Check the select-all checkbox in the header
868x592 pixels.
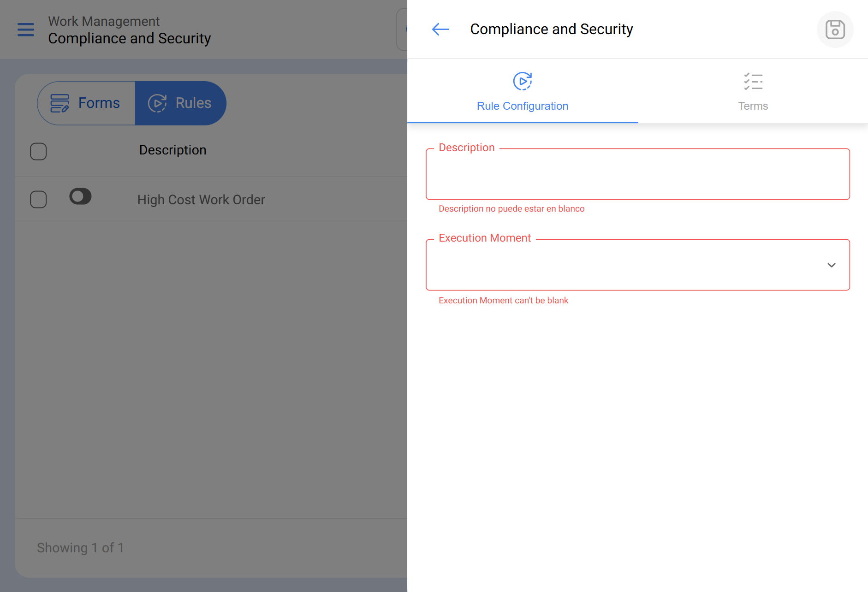coord(38,151)
